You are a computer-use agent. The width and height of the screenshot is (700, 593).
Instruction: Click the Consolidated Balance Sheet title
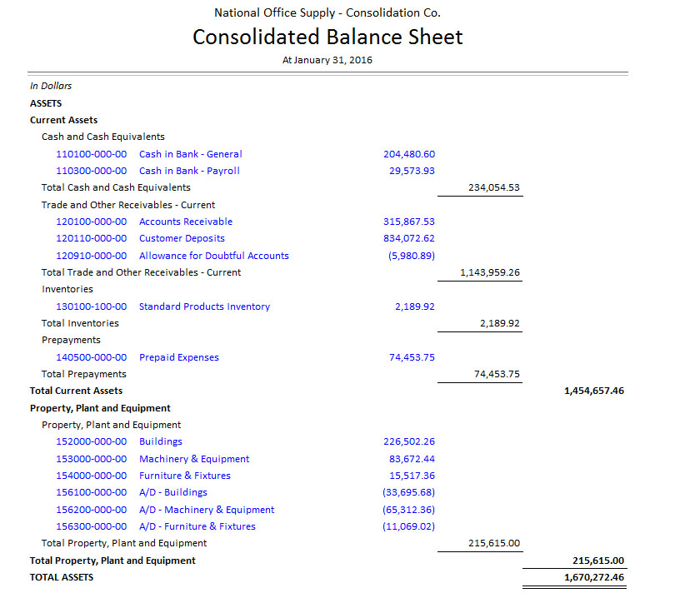pos(327,37)
